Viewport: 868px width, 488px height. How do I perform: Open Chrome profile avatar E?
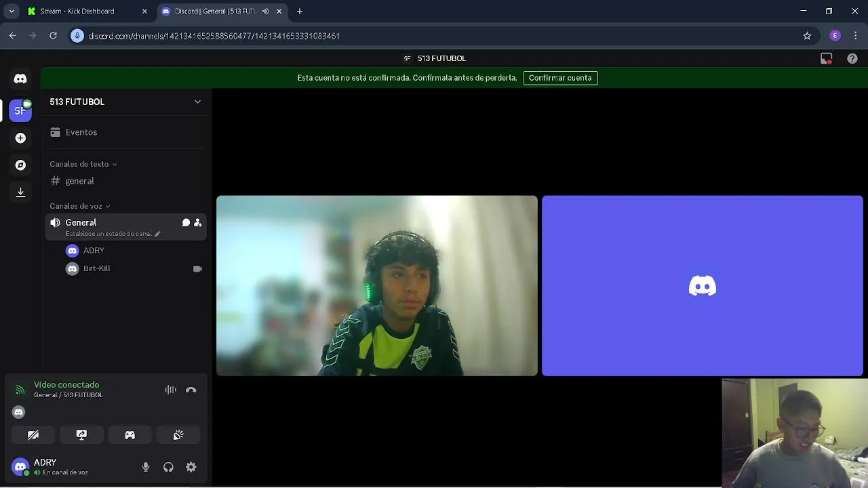click(x=835, y=36)
